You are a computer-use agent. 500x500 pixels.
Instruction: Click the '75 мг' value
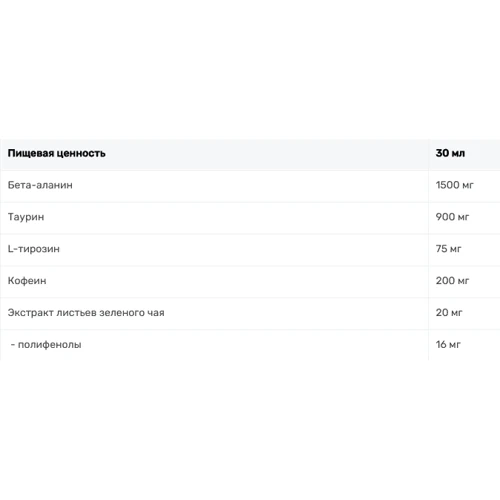(448, 249)
